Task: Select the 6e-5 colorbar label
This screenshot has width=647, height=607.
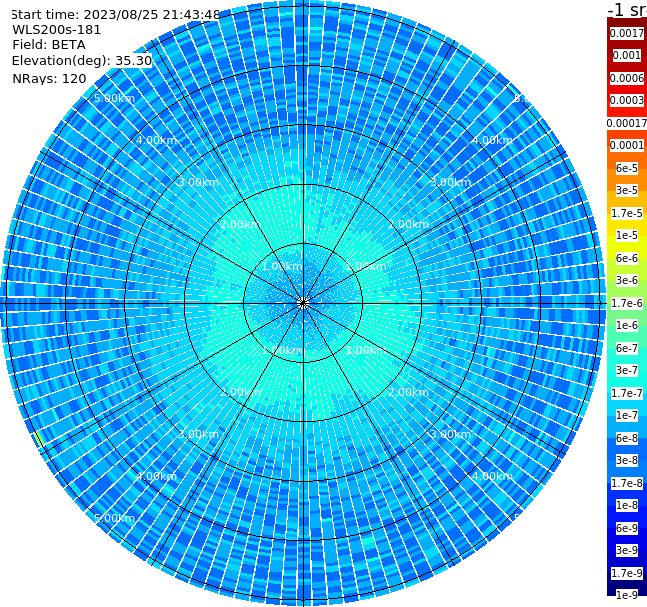Action: coord(627,168)
